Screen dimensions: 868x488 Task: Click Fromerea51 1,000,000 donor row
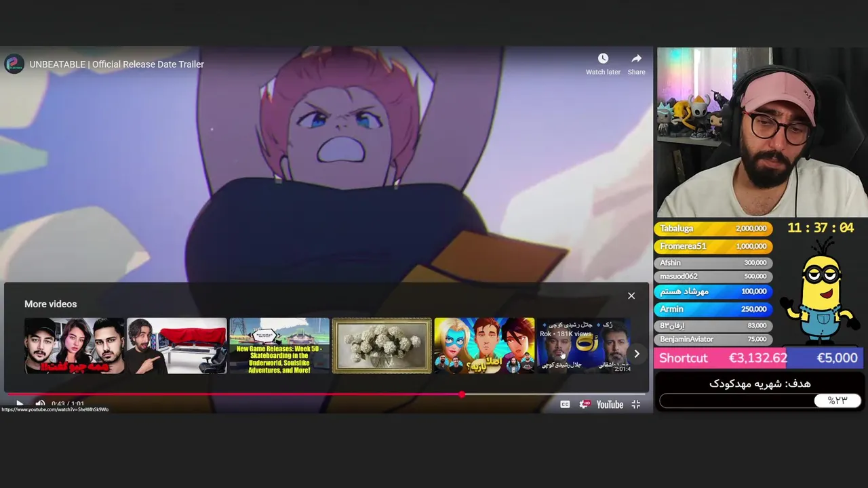713,246
